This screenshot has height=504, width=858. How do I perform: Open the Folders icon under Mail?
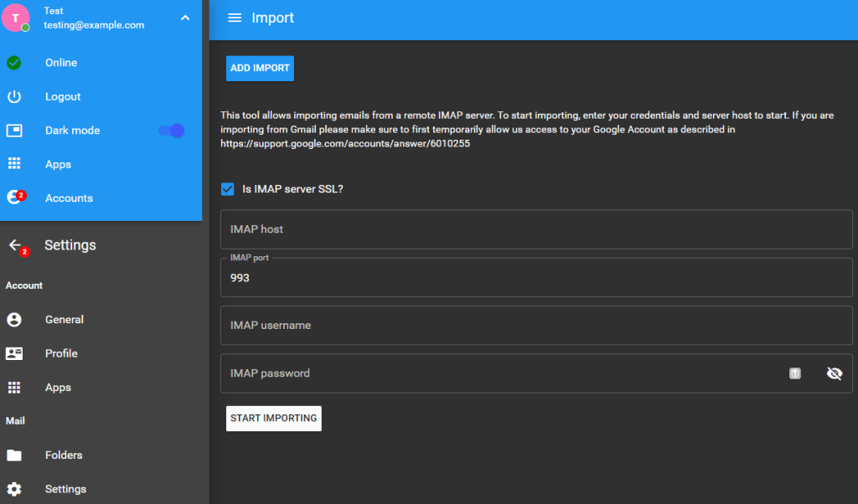(13, 455)
